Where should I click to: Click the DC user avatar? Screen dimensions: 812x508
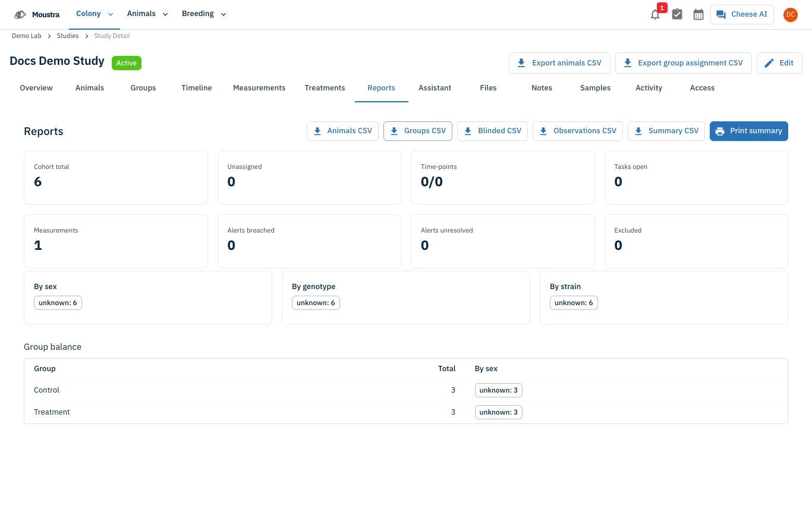pyautogui.click(x=790, y=15)
